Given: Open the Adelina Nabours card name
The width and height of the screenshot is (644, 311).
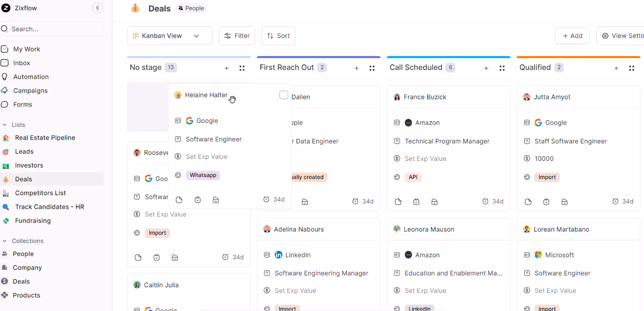Looking at the screenshot, I should tap(299, 229).
